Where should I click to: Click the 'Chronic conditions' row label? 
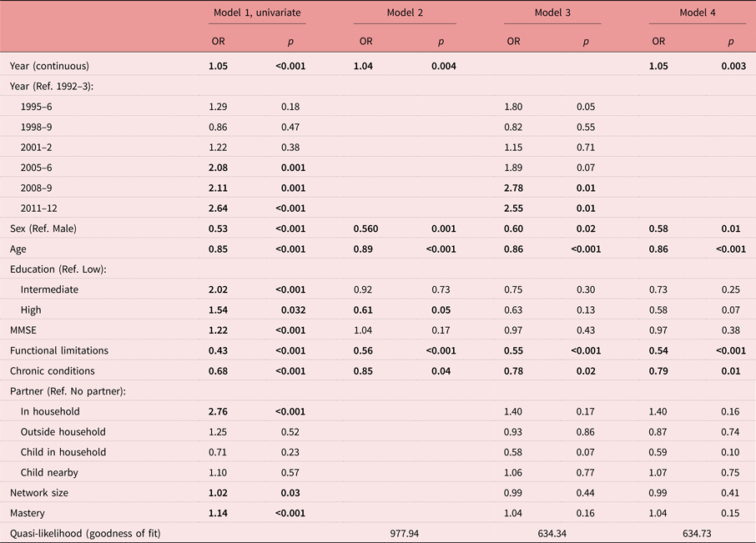tap(52, 371)
